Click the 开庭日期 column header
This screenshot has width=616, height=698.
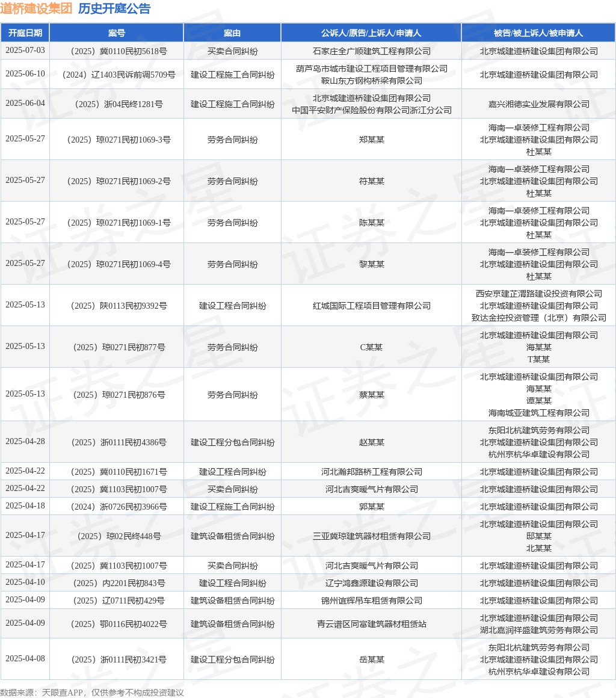[x=25, y=33]
